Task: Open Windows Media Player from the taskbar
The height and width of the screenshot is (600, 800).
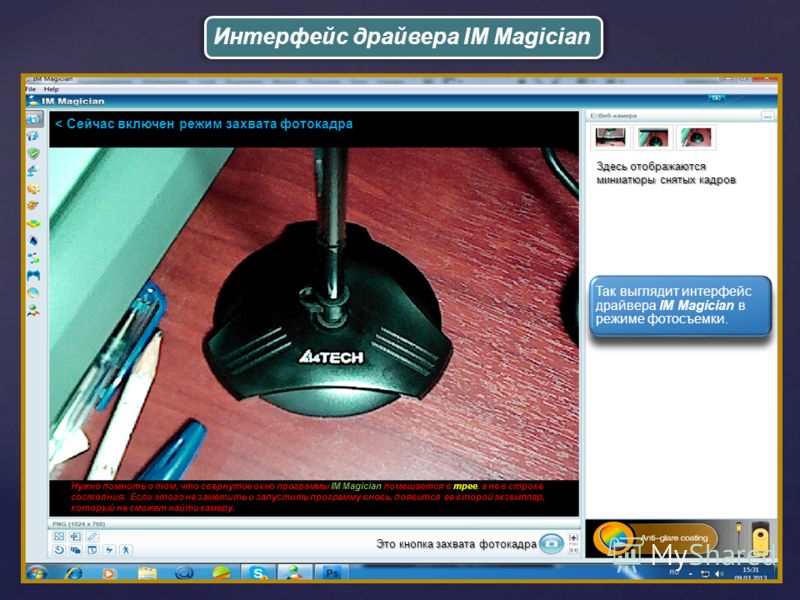Action: [x=109, y=573]
